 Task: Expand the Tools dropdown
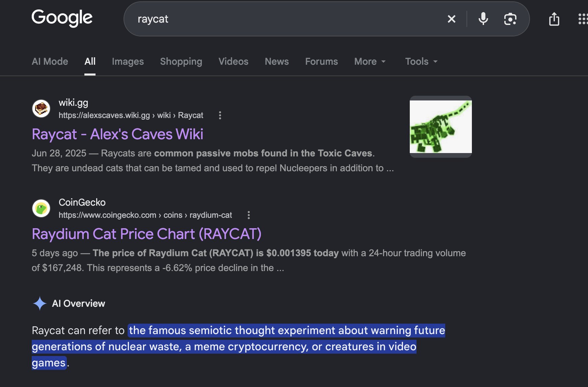point(421,61)
